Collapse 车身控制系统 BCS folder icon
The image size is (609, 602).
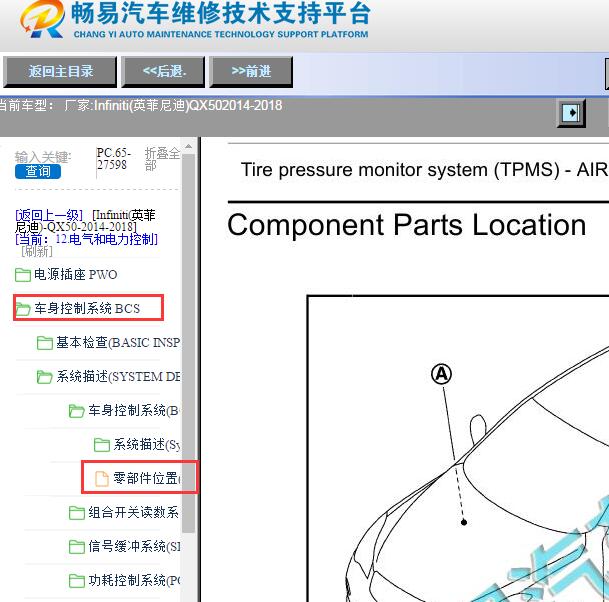pyautogui.click(x=23, y=309)
